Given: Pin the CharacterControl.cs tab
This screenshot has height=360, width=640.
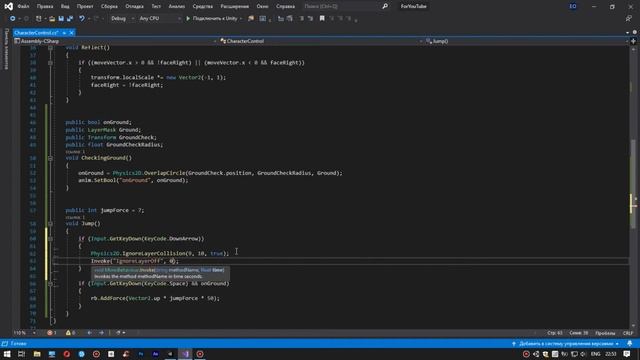Looking at the screenshot, I should click(x=64, y=33).
